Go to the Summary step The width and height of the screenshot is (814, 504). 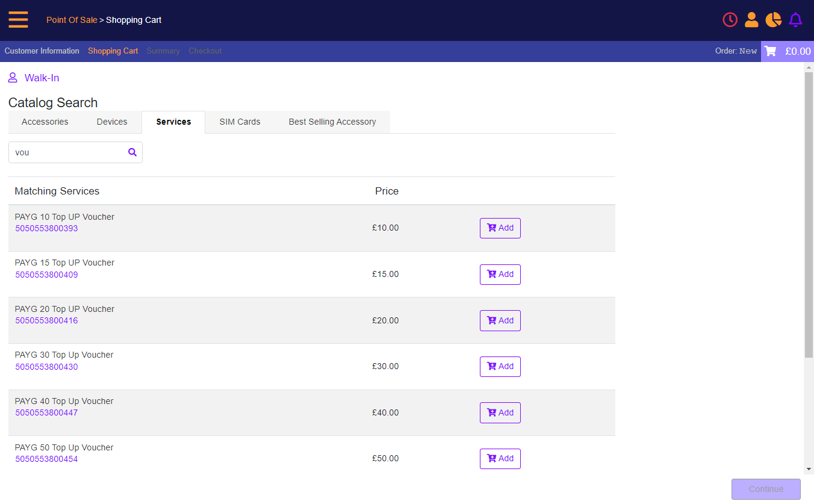tap(163, 51)
